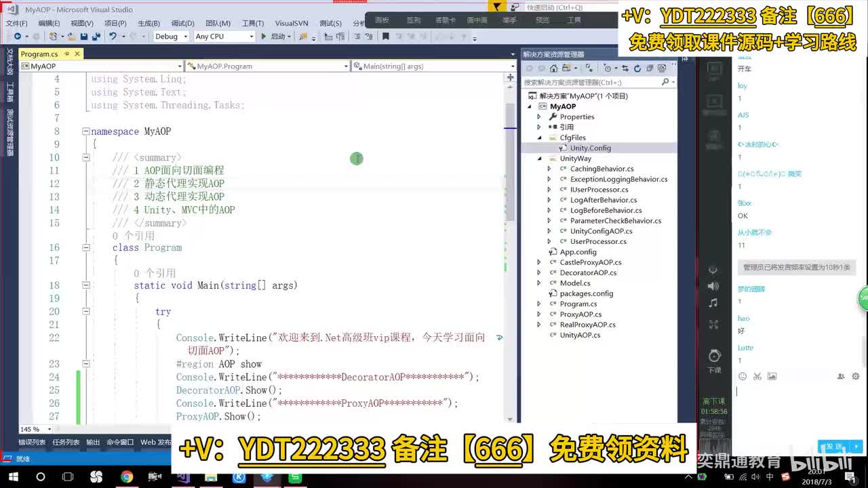Click the open file toolbar icon

(72, 37)
